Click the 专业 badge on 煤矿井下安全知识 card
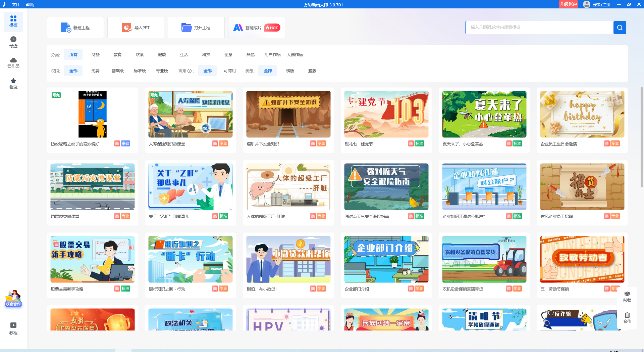 click(x=321, y=143)
